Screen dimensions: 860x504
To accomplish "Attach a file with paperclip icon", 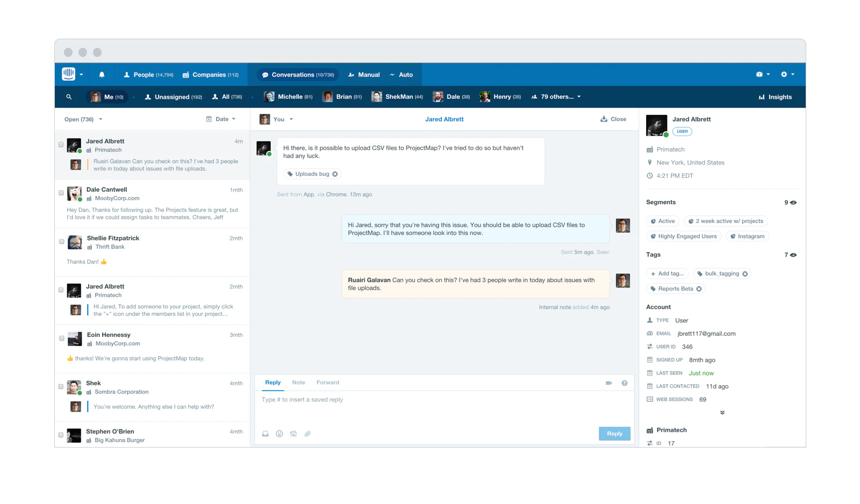I will (x=307, y=434).
